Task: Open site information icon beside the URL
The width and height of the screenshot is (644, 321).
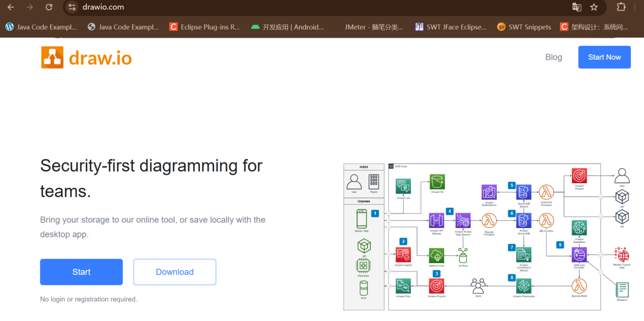Action: [72, 7]
